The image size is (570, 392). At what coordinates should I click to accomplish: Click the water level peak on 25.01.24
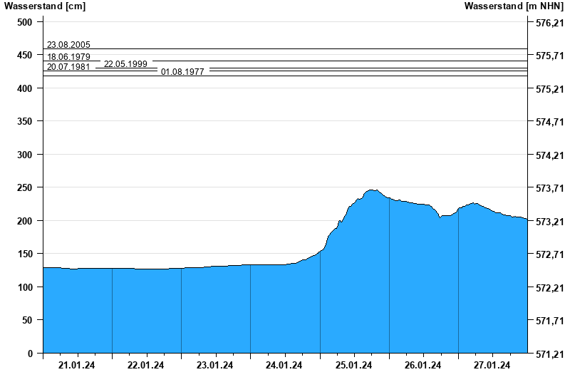coord(371,190)
